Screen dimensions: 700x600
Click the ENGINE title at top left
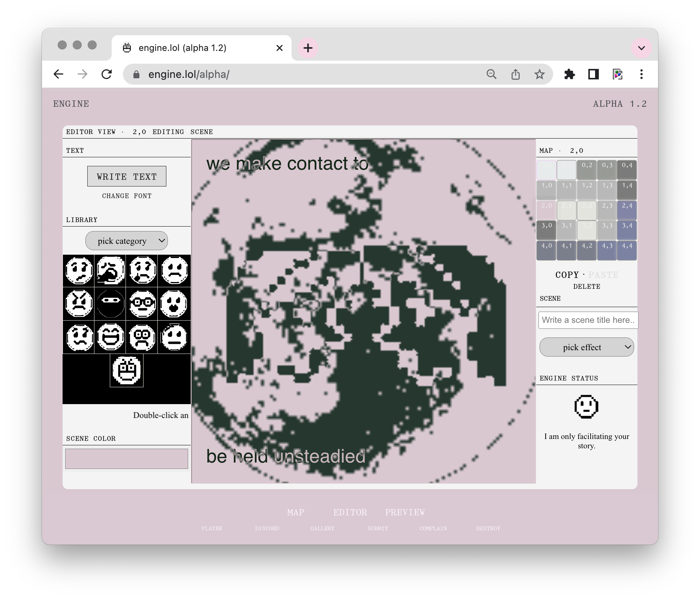click(71, 104)
